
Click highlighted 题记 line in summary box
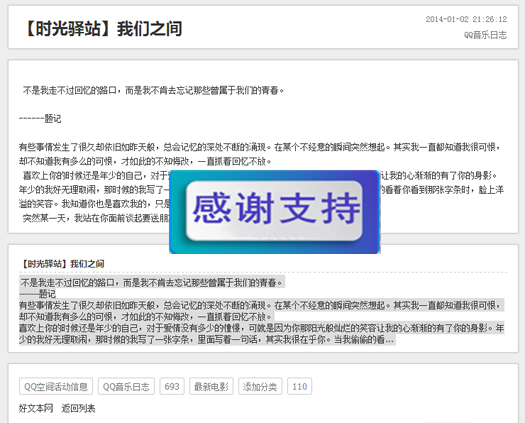[x=38, y=294]
